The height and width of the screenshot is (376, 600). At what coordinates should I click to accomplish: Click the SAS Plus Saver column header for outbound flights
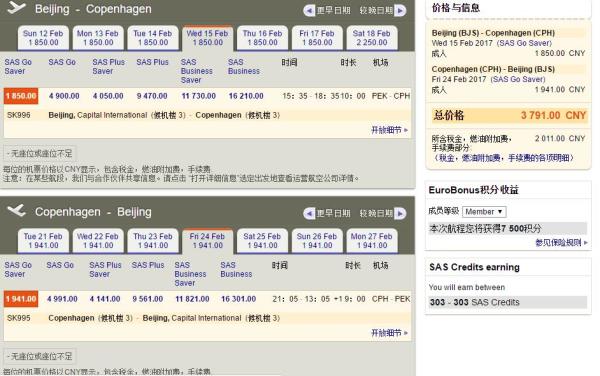click(108, 67)
